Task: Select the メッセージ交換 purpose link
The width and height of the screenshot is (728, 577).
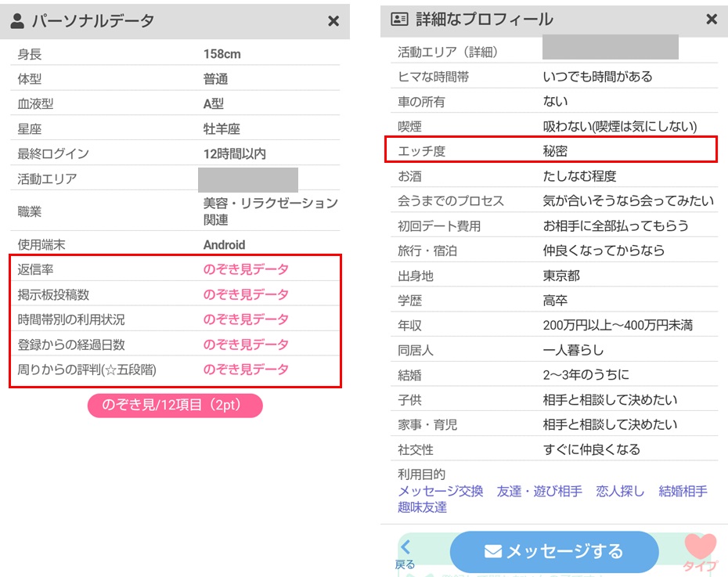Action: click(x=440, y=491)
